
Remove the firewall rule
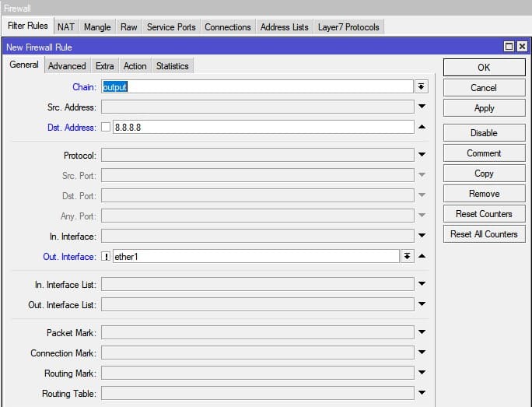click(x=484, y=194)
